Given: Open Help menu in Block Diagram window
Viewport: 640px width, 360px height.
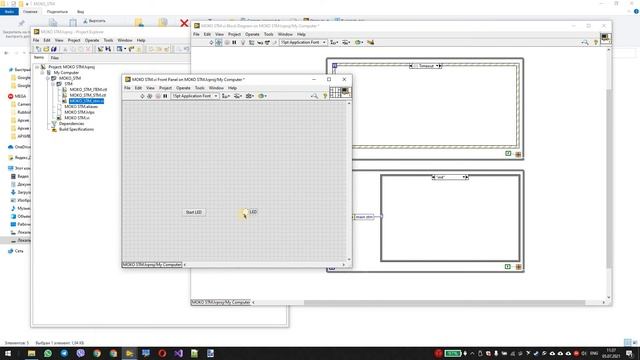Looking at the screenshot, I should tap(301, 34).
